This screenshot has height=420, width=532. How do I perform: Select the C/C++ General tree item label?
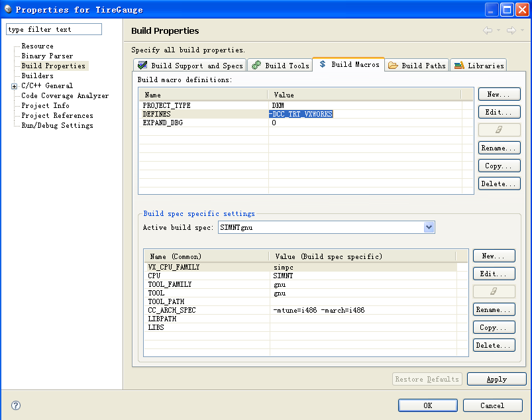[x=47, y=85]
